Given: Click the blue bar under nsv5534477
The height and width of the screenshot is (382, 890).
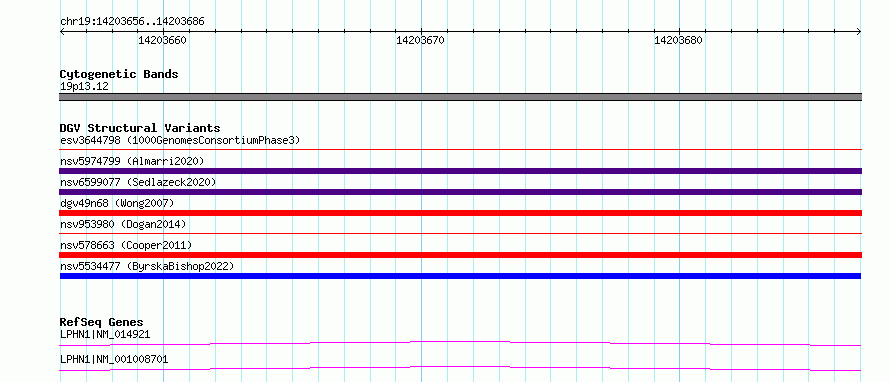Looking at the screenshot, I should coord(460,276).
